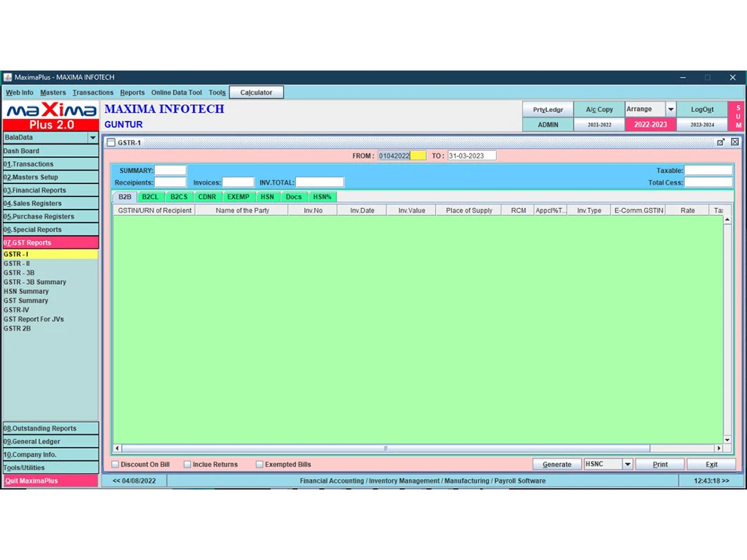Enable the Discount On Bill checkbox
Screen dimensions: 747x560
(116, 465)
